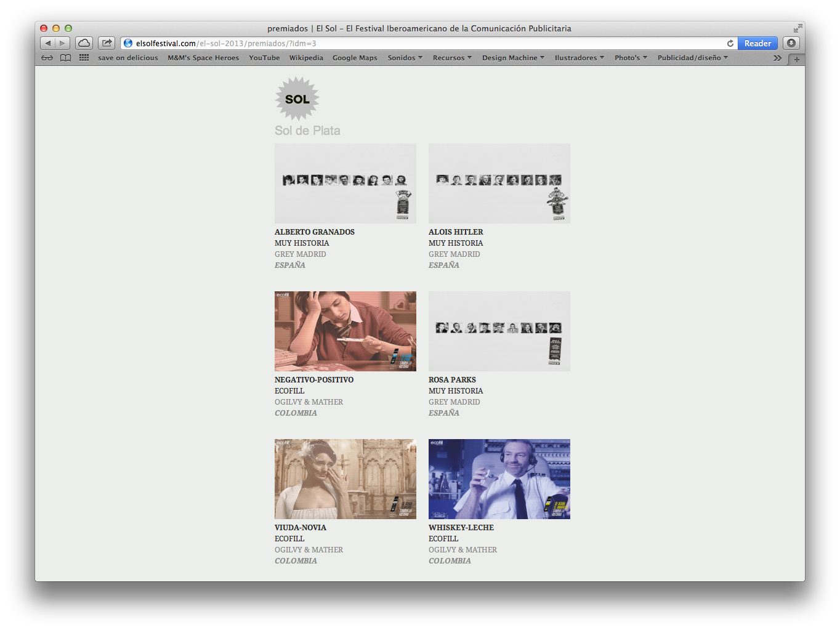The height and width of the screenshot is (630, 840).
Task: Click the site globe icon in the address bar
Action: [x=128, y=43]
